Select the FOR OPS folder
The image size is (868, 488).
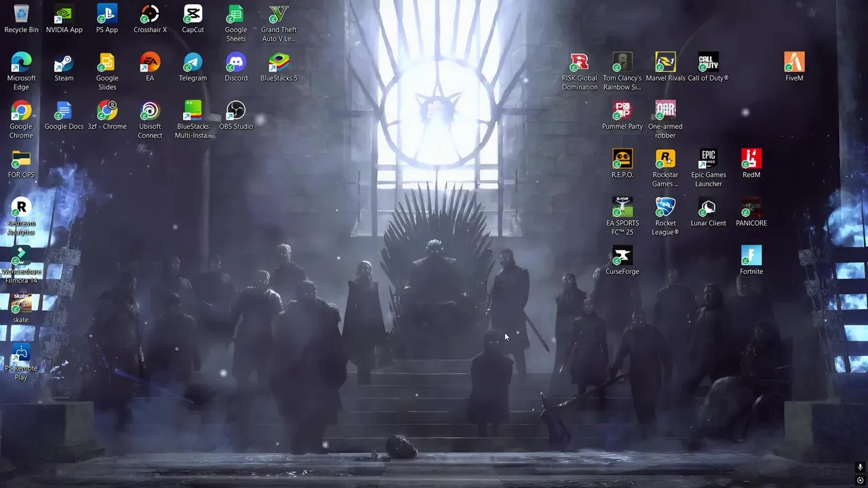(x=21, y=159)
